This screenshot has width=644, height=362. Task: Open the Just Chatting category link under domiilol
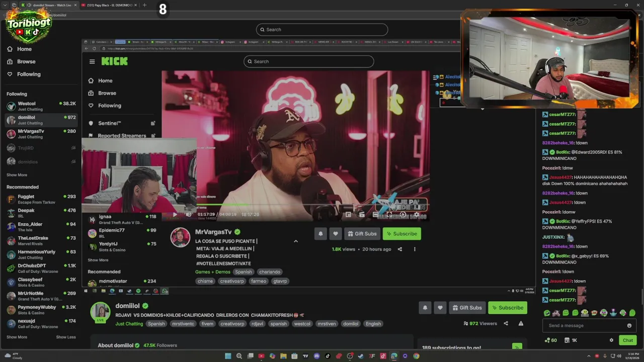point(129,324)
